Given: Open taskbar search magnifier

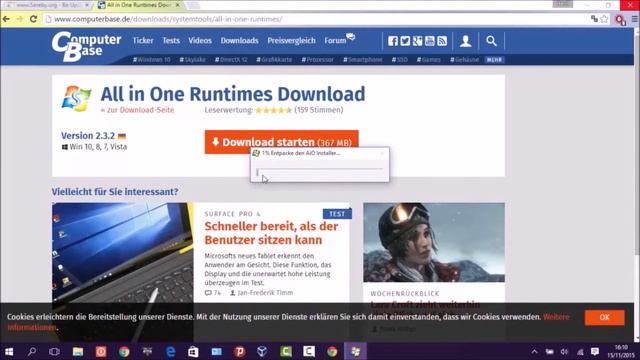Looking at the screenshot, I should tap(32, 351).
